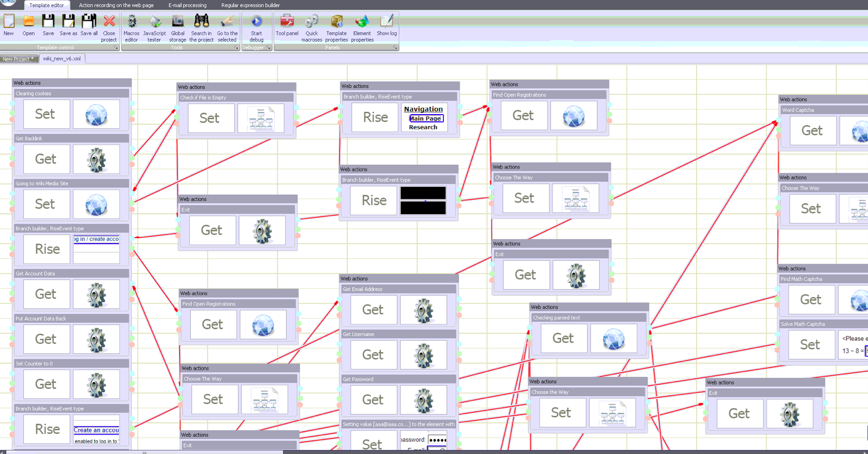Select the 'Get Password' action title
The width and height of the screenshot is (868, 454).
coord(358,379)
